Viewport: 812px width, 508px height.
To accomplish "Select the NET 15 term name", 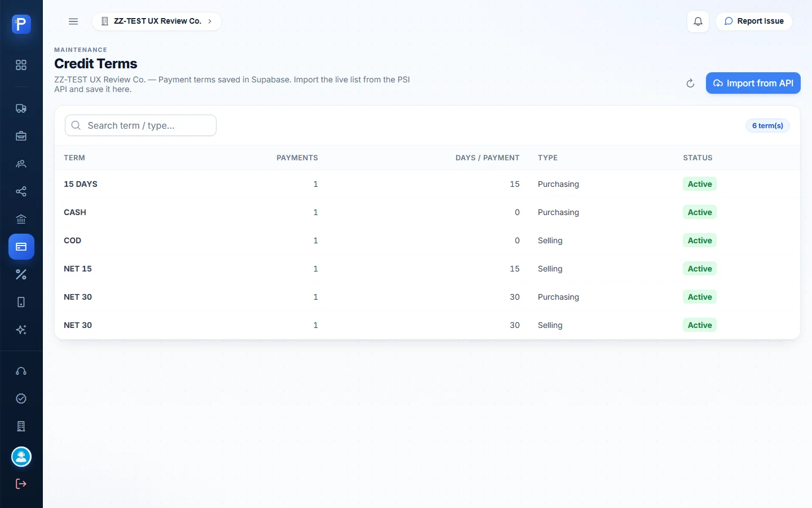I will click(78, 269).
